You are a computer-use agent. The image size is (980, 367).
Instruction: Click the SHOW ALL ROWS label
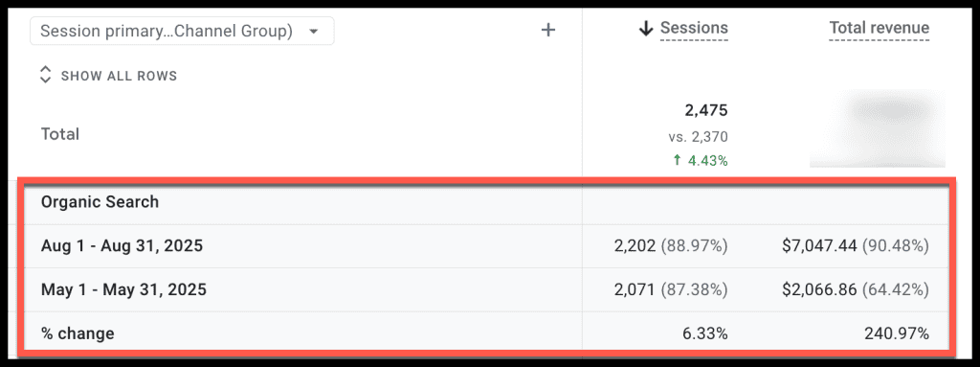(x=119, y=77)
